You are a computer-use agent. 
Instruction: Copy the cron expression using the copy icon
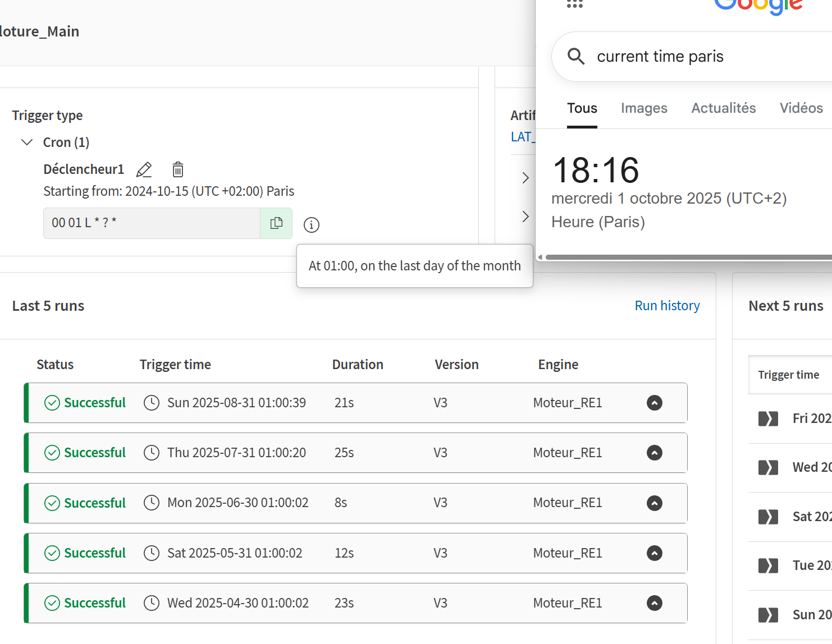276,223
